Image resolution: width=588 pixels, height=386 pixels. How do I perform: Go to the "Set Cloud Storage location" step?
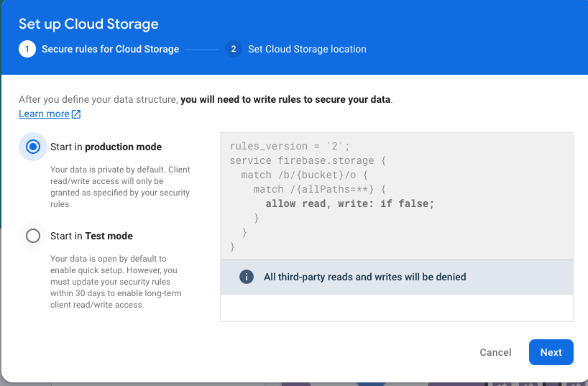307,50
